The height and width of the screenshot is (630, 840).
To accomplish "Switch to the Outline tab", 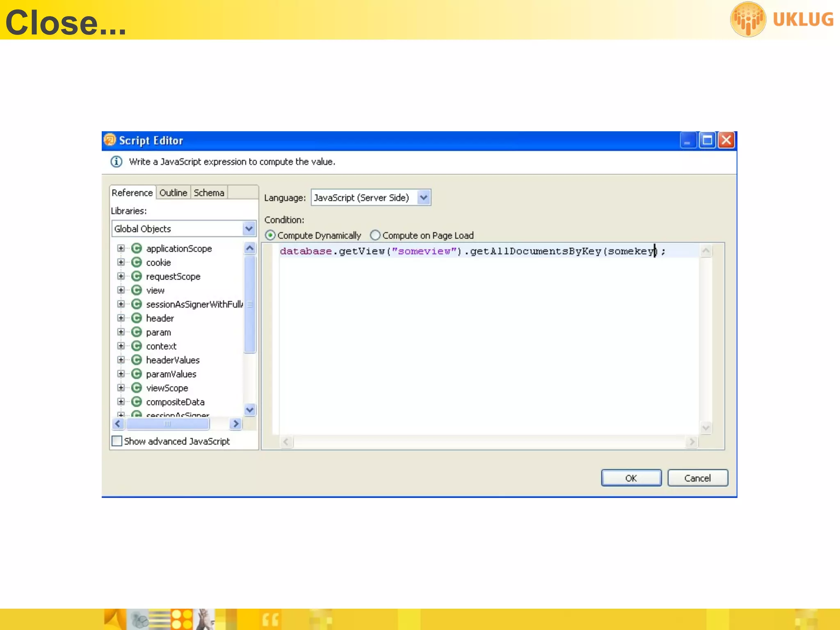I will point(173,193).
